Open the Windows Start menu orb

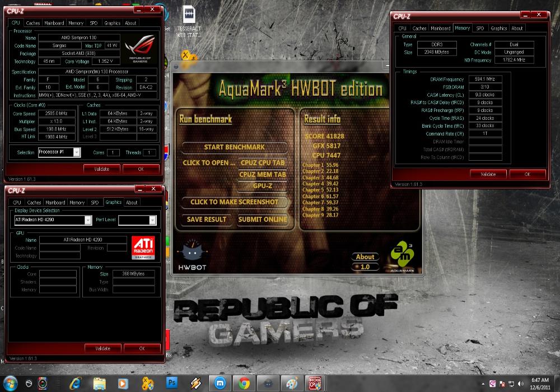click(x=10, y=384)
